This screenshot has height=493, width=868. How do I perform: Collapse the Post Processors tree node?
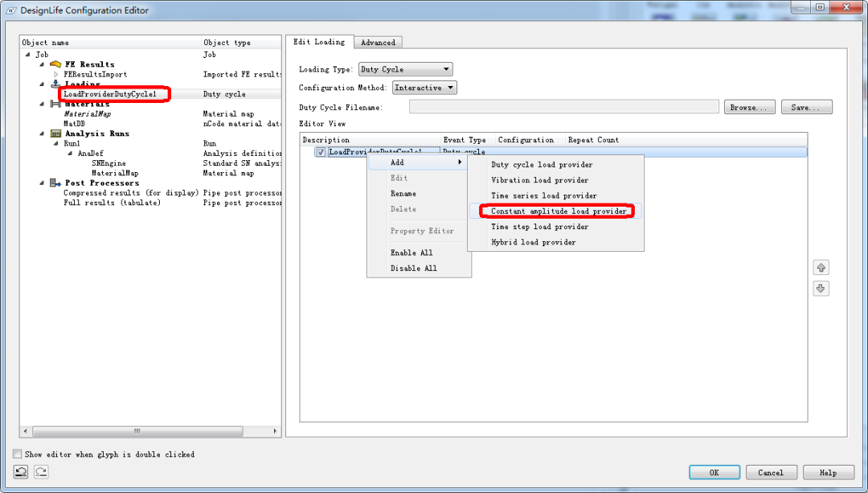(42, 183)
